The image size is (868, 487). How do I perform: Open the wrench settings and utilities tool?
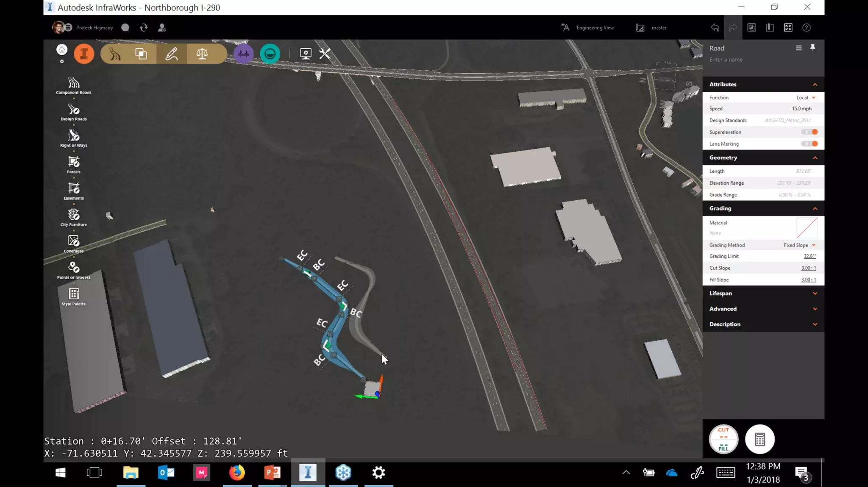325,54
